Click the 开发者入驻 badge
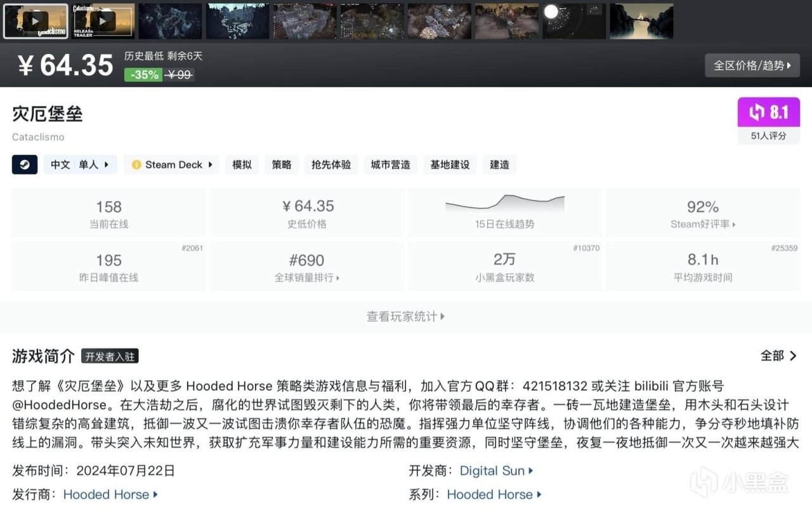812x511 pixels. click(110, 356)
